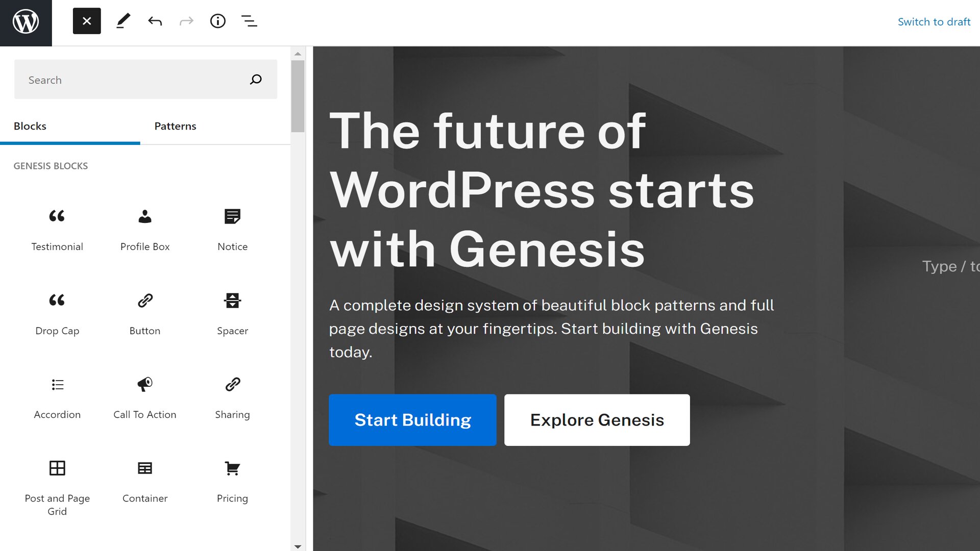
Task: Open the document details info icon
Action: (218, 21)
